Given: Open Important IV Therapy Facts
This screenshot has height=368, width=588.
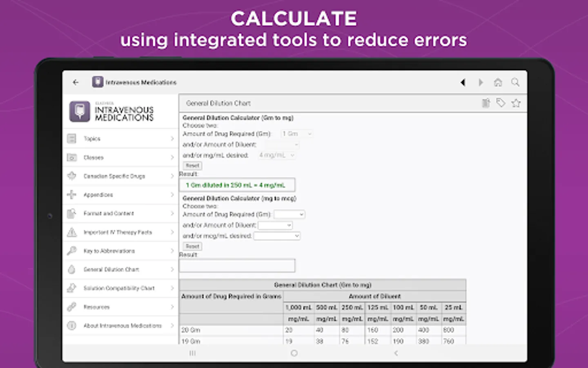Looking at the screenshot, I should pyautogui.click(x=120, y=232).
